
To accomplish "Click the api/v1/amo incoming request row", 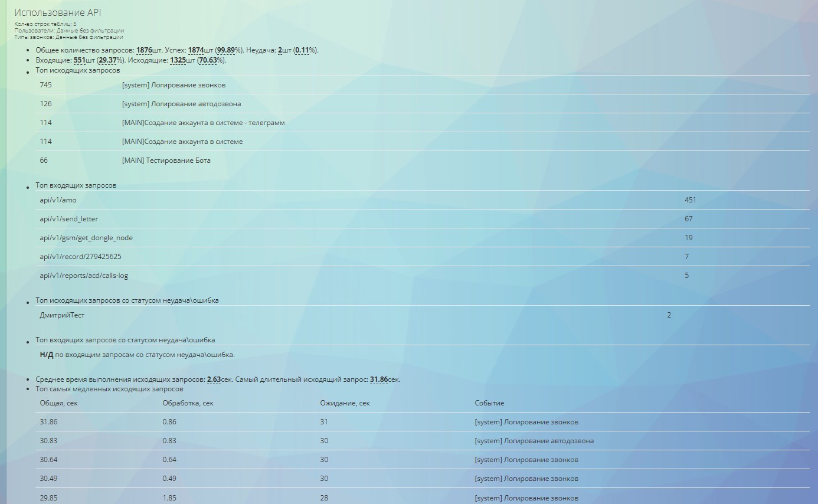I will (x=58, y=200).
